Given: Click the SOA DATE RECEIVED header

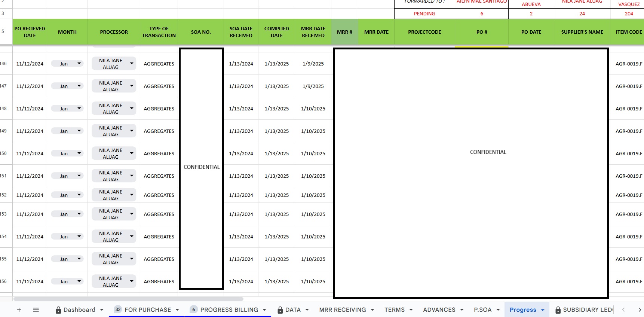Looking at the screenshot, I should [x=241, y=32].
